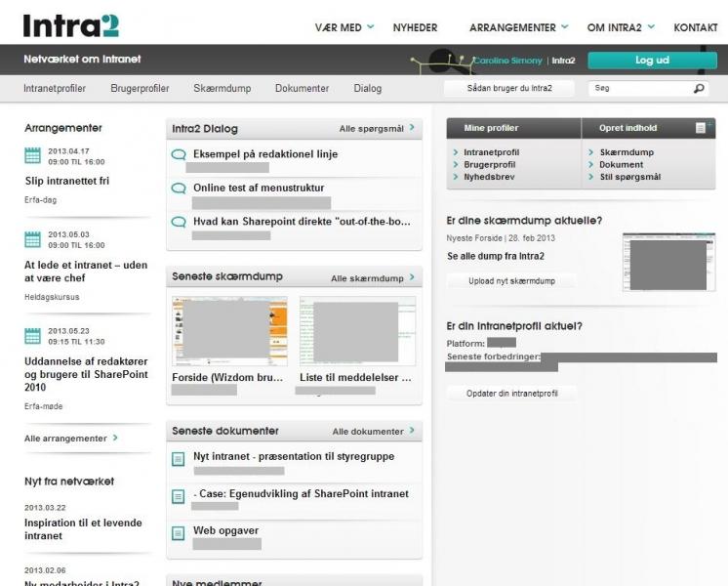This screenshot has width=728, height=586.
Task: Open the NYHEDER menu item
Action: click(x=415, y=27)
